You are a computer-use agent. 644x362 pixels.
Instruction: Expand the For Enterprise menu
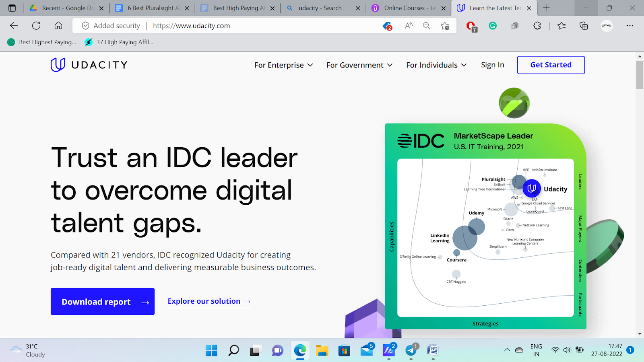click(283, 65)
